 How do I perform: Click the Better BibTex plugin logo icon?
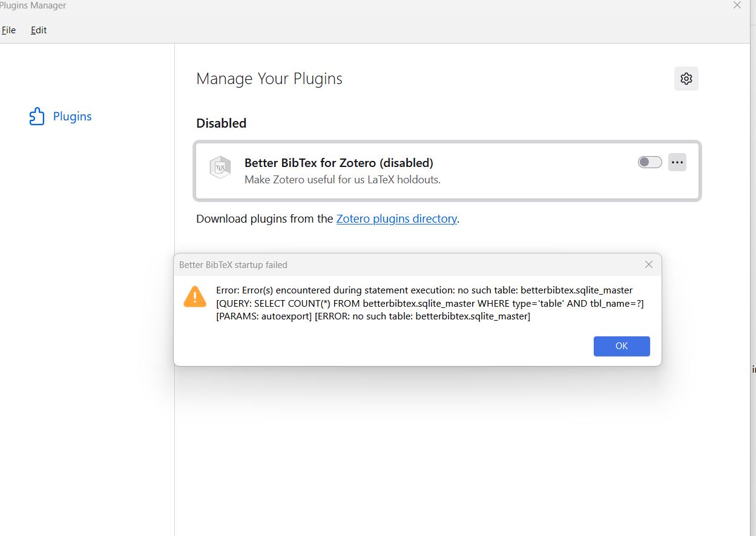[x=220, y=168]
